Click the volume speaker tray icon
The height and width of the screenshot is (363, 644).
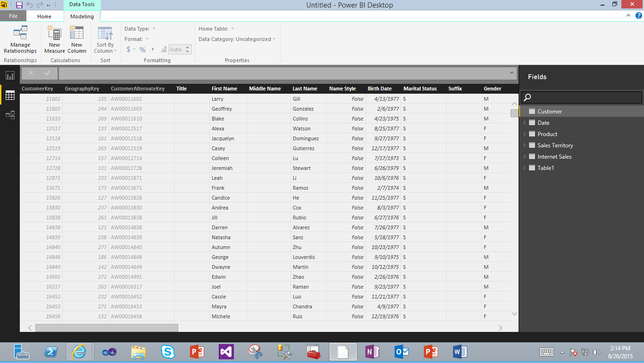click(x=596, y=352)
